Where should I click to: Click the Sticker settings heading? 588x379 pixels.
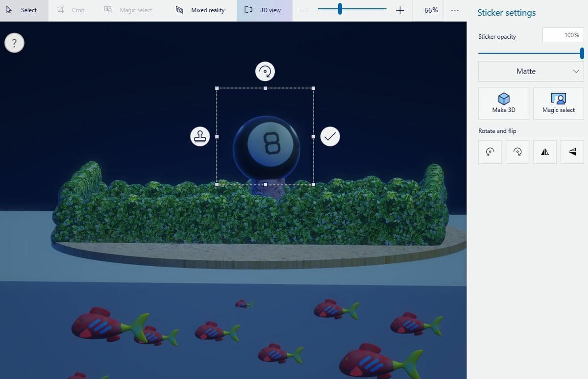(x=506, y=13)
